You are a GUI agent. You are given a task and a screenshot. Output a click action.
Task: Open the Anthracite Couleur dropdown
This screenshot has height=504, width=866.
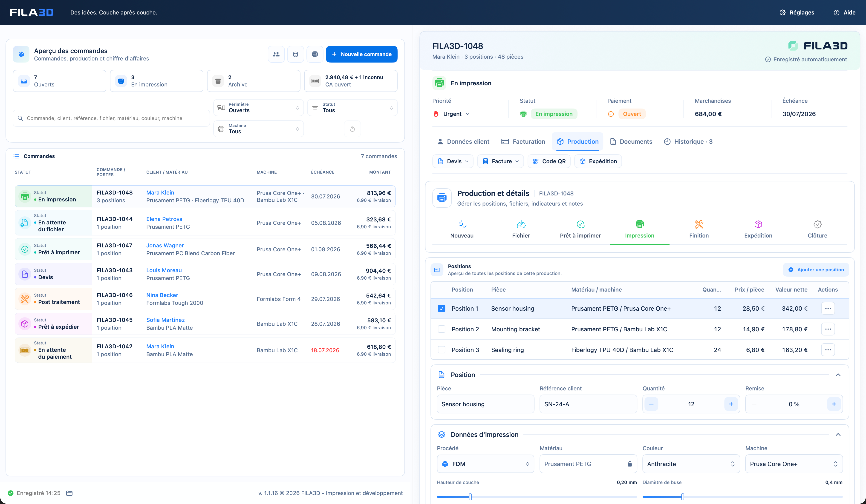(691, 464)
